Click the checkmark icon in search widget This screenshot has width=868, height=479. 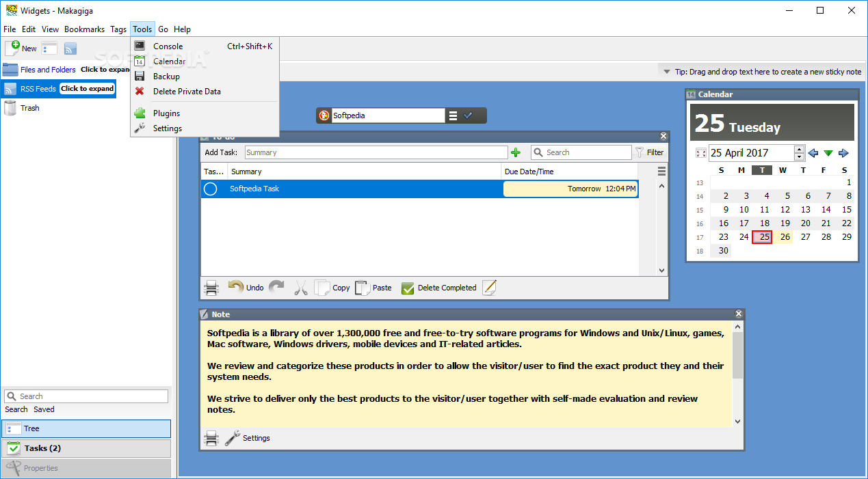[469, 115]
